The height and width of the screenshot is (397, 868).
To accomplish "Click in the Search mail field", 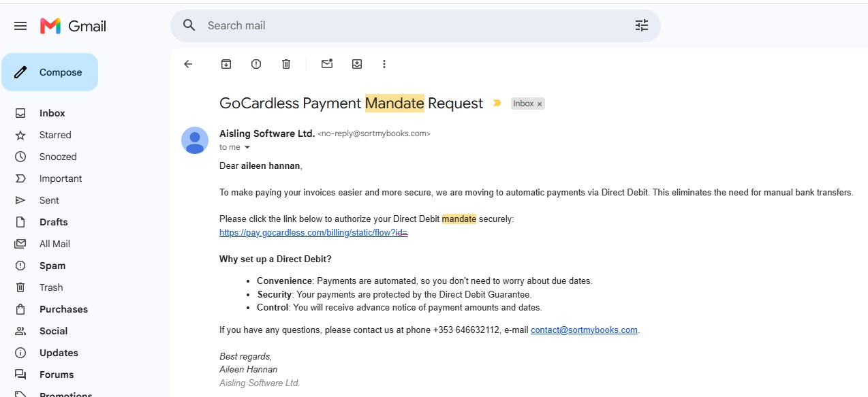I will point(416,25).
